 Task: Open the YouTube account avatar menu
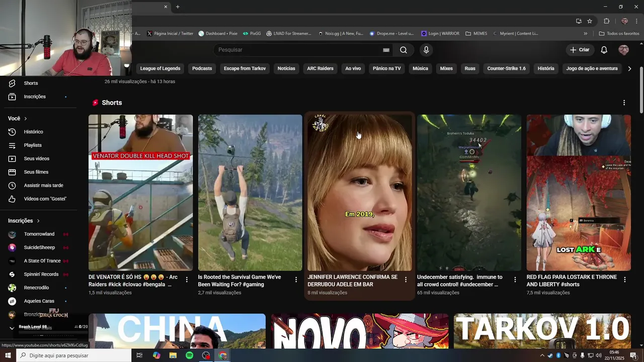tap(623, 50)
